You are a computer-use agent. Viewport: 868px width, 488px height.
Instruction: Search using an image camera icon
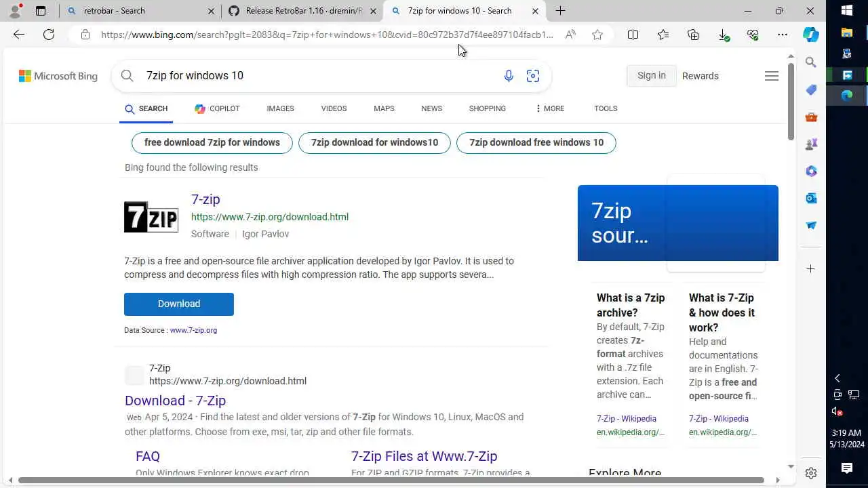point(533,76)
